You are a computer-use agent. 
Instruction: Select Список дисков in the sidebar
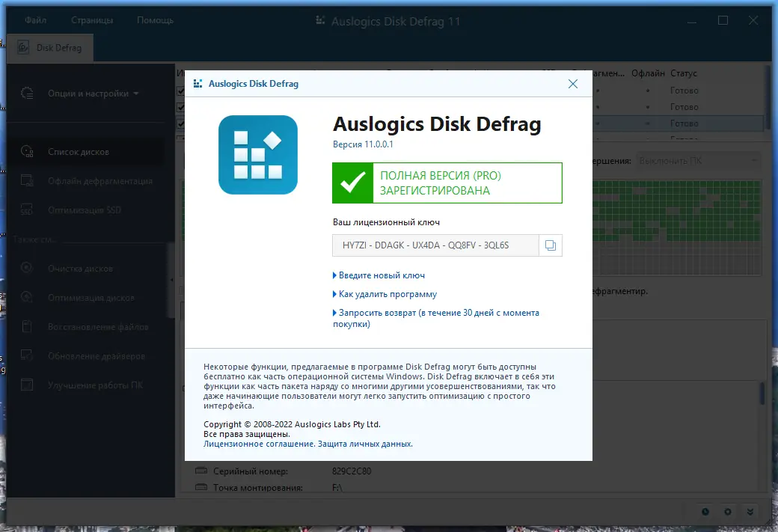80,150
